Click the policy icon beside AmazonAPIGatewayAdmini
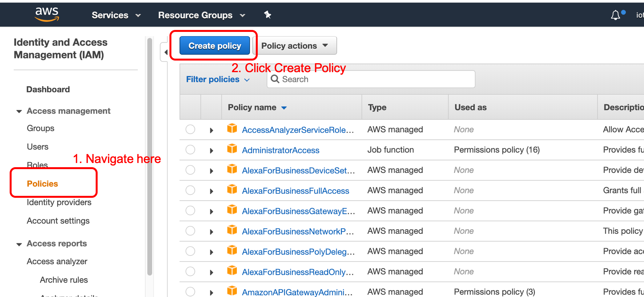Image resolution: width=644 pixels, height=297 pixels. pyautogui.click(x=232, y=291)
